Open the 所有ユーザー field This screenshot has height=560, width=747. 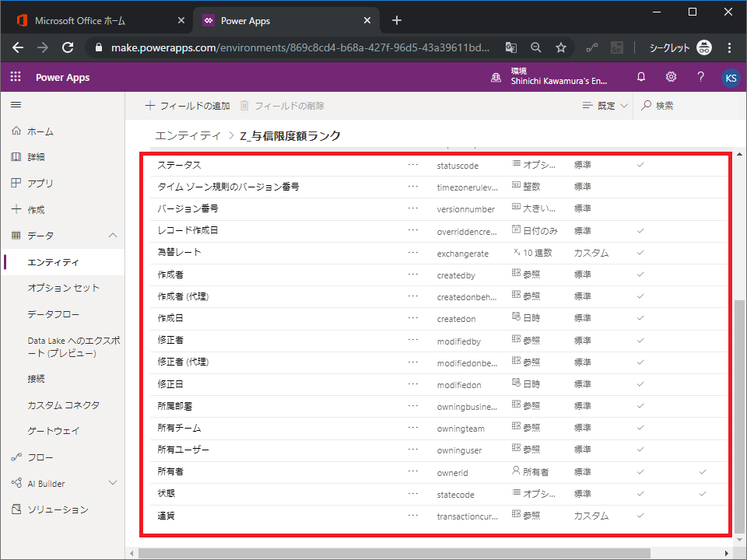tap(184, 450)
